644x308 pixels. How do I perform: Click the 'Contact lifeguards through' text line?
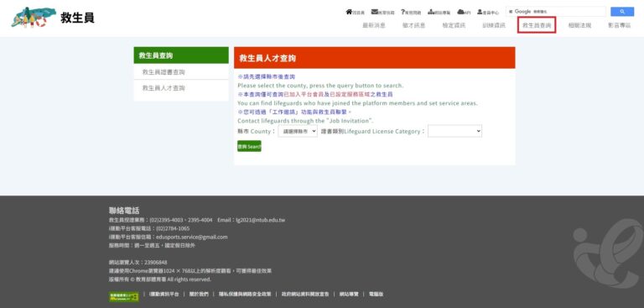coord(305,121)
